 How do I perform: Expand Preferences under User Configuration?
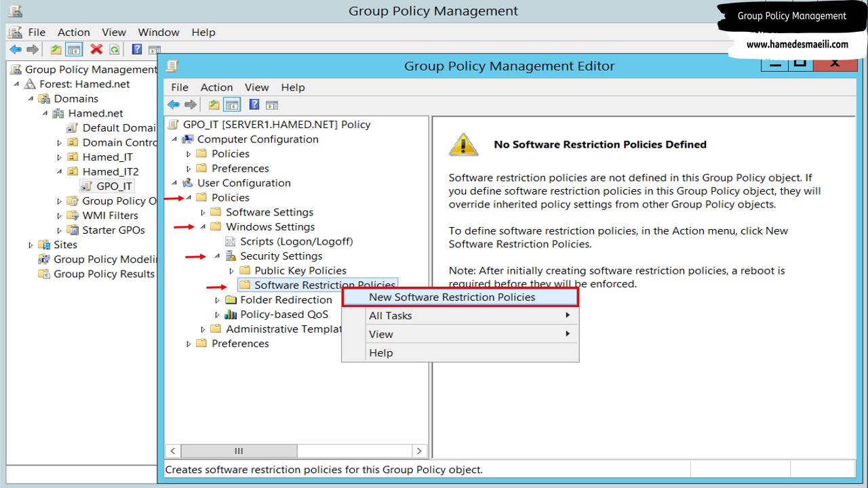189,344
